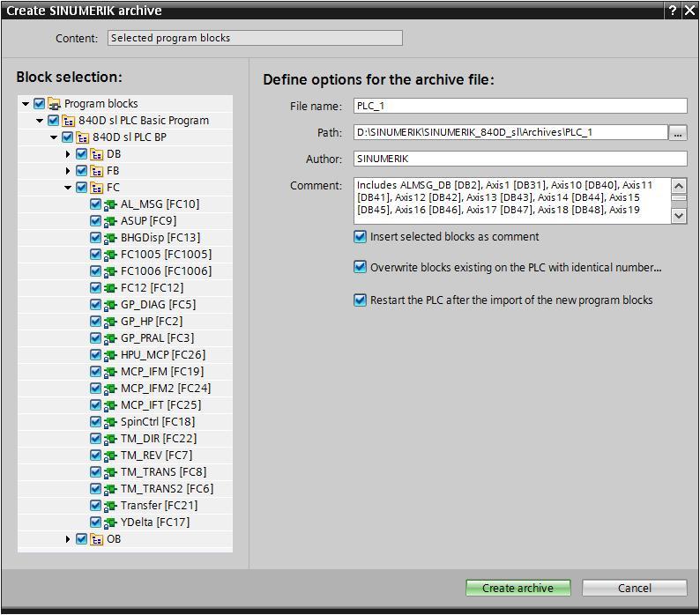700x615 pixels.
Task: Uncheck the TM_TRANS2 [FC6] checkbox
Action: pos(95,489)
